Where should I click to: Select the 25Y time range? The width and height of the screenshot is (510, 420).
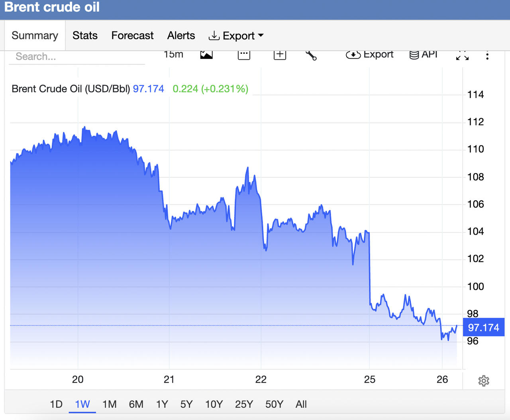[244, 404]
